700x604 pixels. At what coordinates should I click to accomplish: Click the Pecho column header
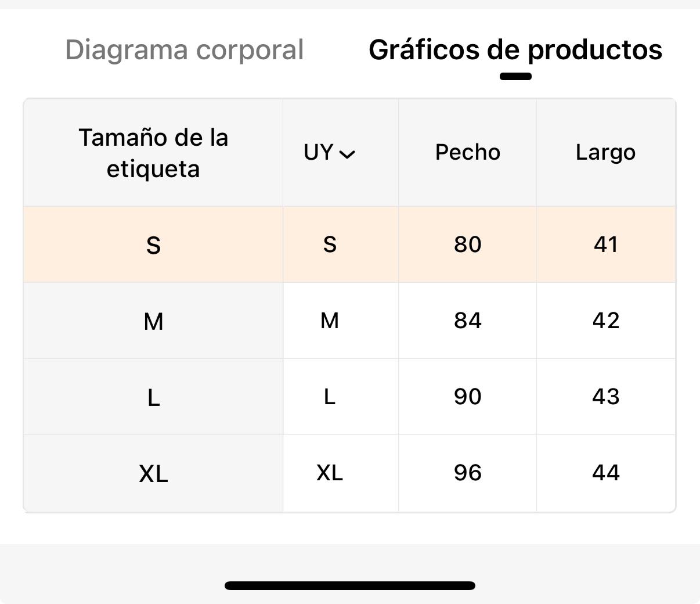click(468, 152)
